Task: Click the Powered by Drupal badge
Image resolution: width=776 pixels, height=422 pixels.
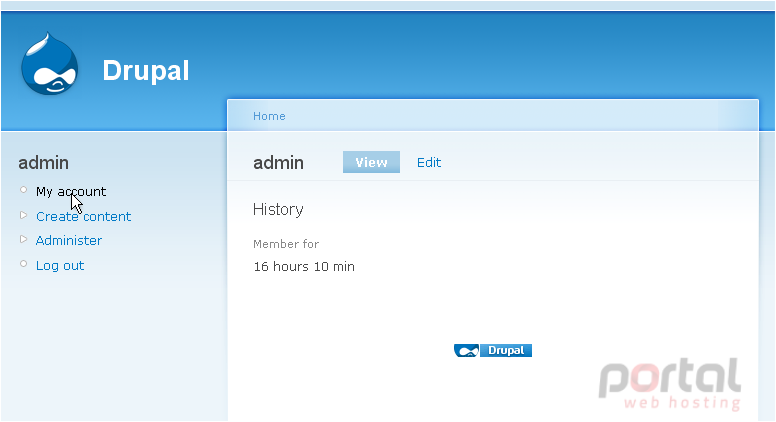Action: [493, 351]
